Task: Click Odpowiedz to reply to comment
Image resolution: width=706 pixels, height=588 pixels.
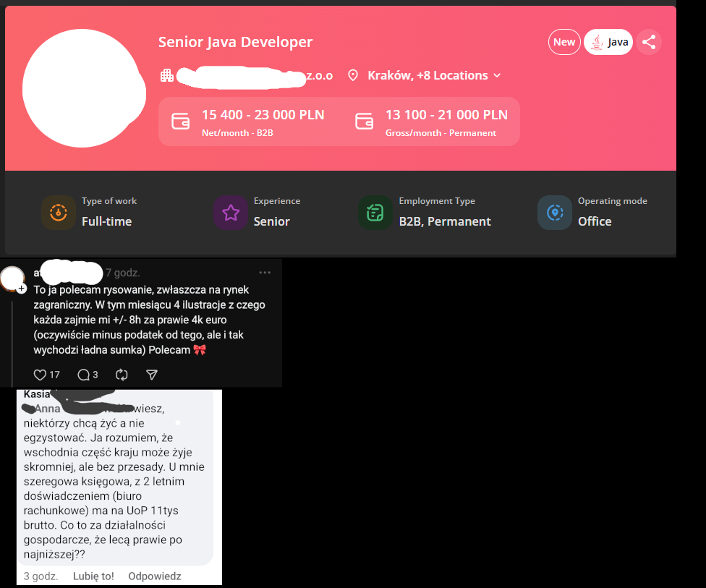Action: point(155,576)
